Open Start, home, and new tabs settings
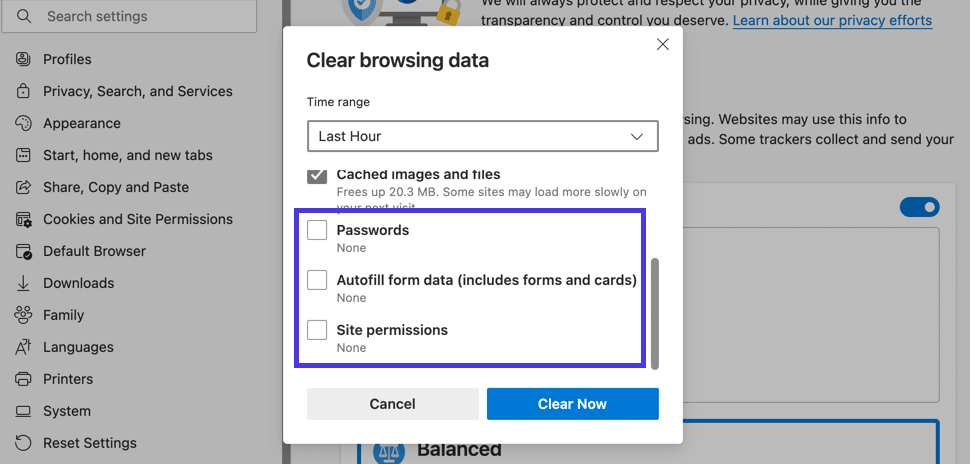 pyautogui.click(x=127, y=155)
